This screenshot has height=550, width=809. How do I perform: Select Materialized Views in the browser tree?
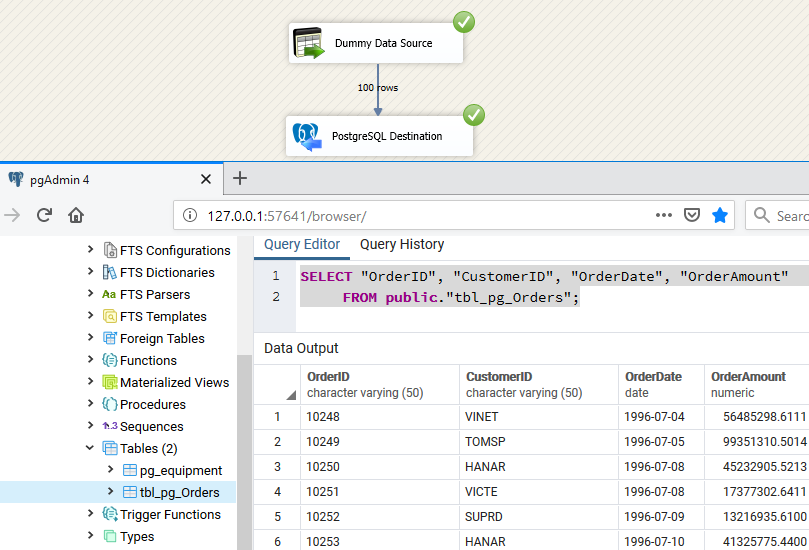[174, 382]
